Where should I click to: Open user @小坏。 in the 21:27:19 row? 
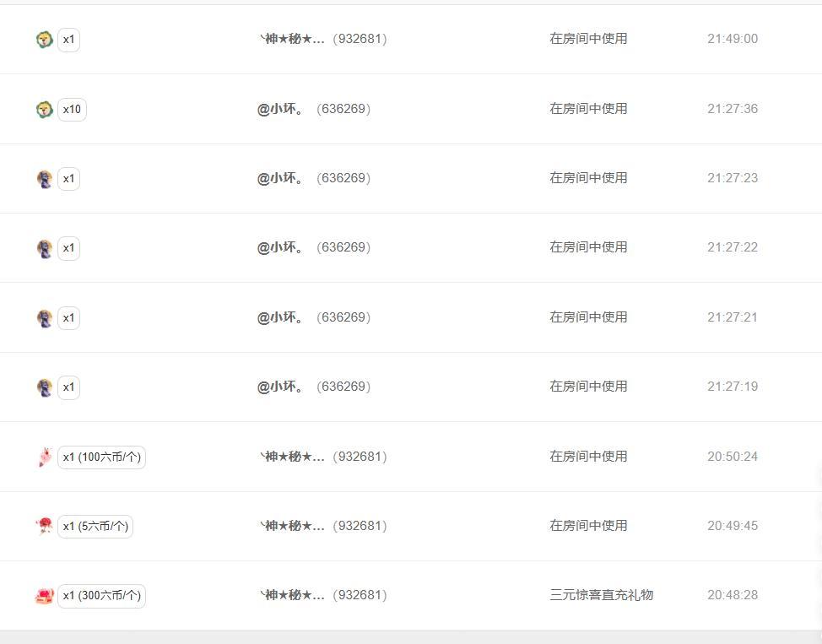tap(280, 387)
